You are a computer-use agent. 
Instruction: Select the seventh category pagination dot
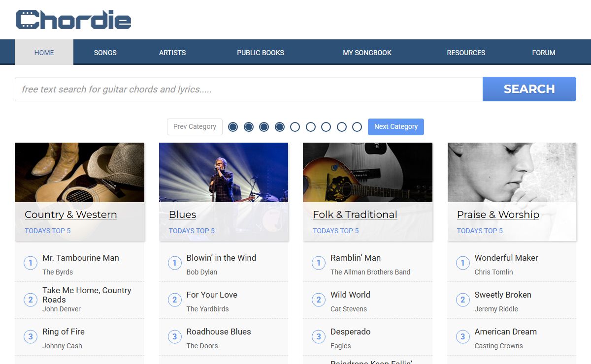point(326,127)
